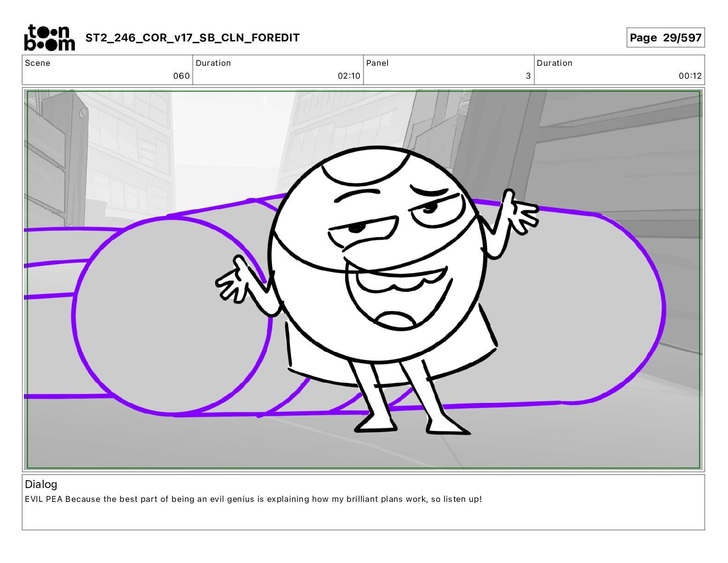Viewport: 728px width, 563px height.
Task: Click the Scene label
Action: 38,63
